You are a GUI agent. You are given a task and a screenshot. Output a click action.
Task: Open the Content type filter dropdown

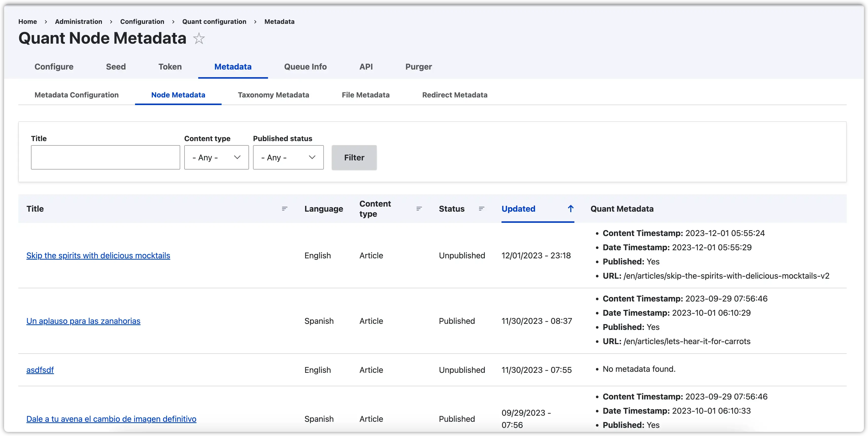[x=216, y=157]
